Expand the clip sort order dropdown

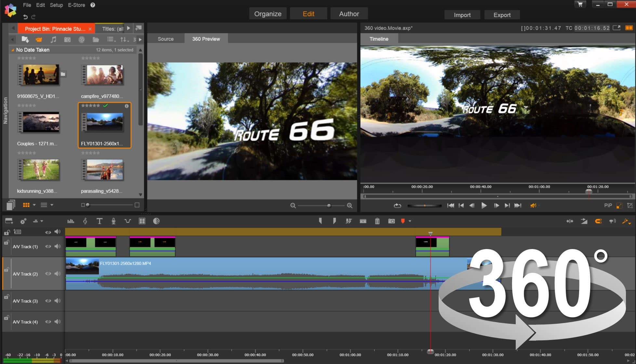coord(124,39)
